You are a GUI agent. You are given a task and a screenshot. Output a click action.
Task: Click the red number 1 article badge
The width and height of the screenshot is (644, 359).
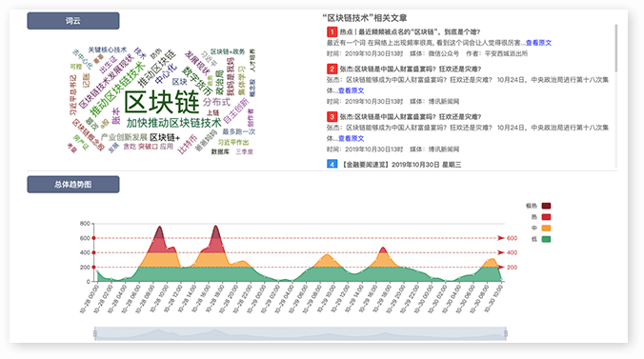[x=332, y=31]
